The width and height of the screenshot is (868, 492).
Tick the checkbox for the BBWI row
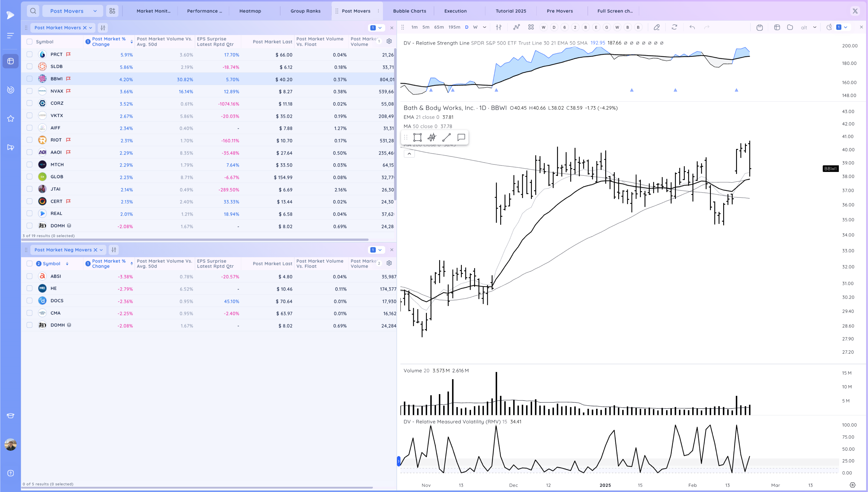point(30,79)
